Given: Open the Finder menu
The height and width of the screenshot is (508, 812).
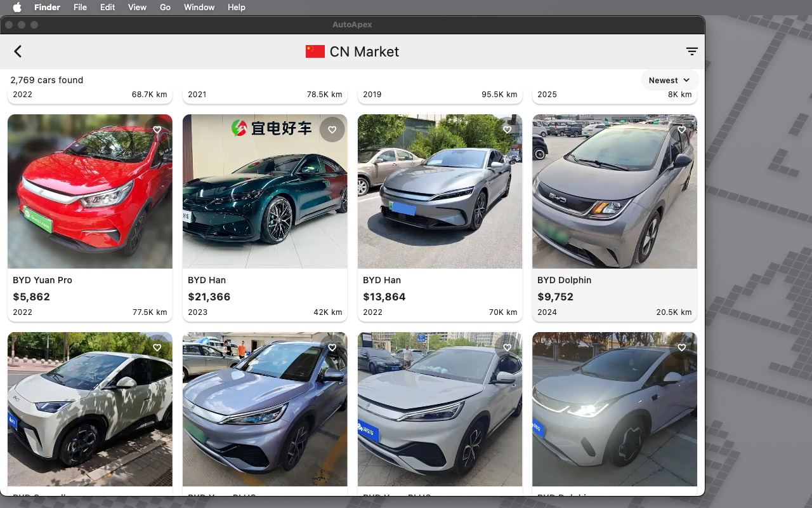Looking at the screenshot, I should click(x=48, y=7).
